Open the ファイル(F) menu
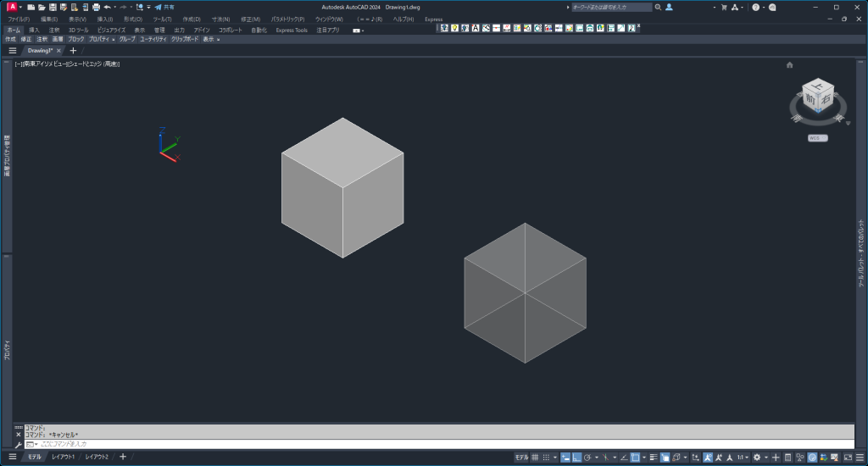 [x=18, y=19]
